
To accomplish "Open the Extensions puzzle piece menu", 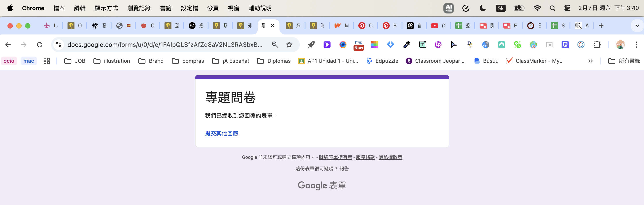I will [597, 45].
